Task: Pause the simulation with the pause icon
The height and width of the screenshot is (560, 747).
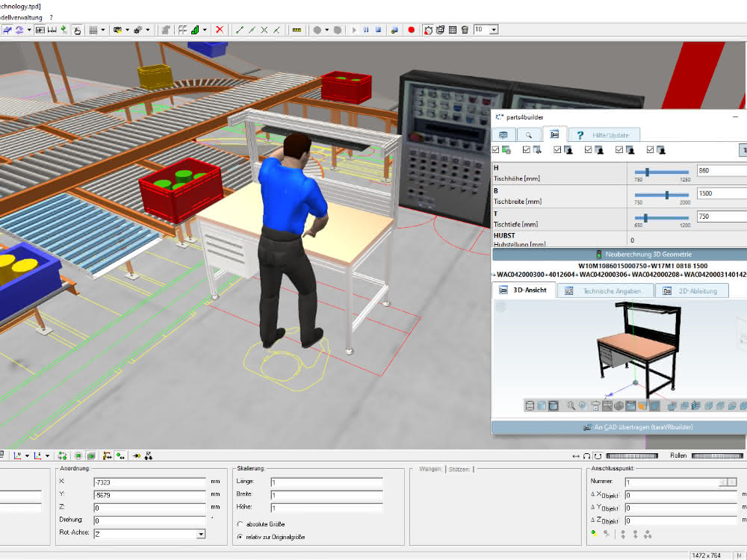Action: (366, 30)
